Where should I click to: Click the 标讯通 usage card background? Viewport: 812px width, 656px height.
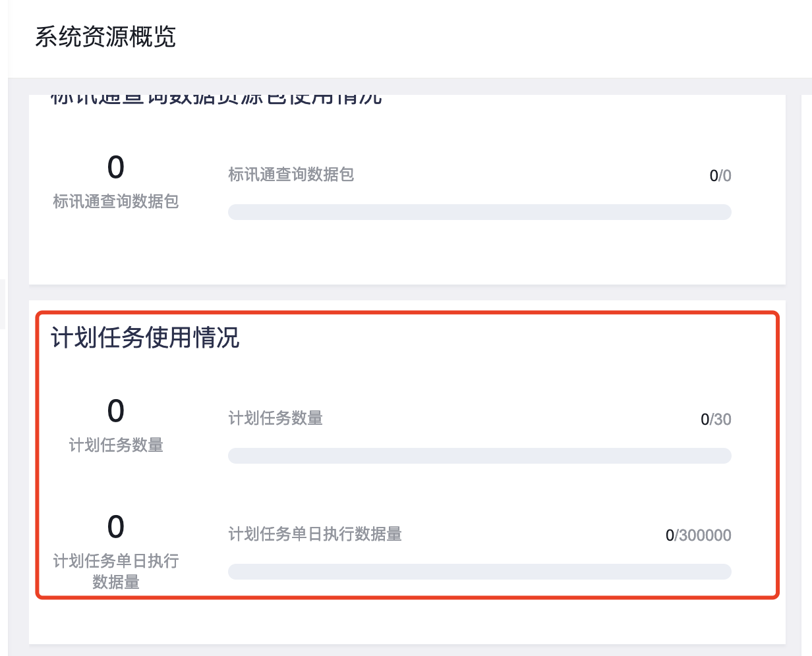pyautogui.click(x=461, y=257)
